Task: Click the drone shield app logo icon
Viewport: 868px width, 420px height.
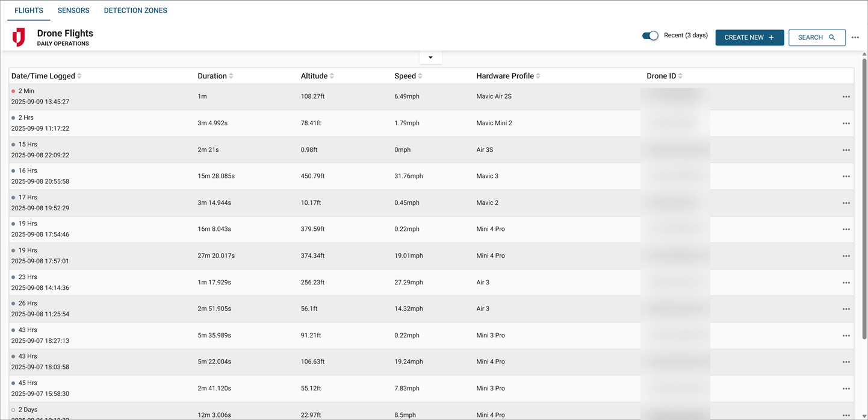Action: 18,37
